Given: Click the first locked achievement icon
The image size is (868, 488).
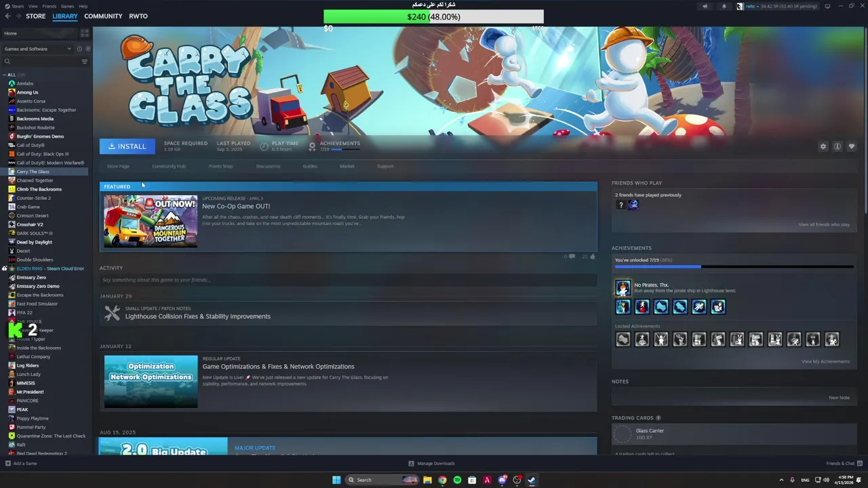Looking at the screenshot, I should pos(623,340).
